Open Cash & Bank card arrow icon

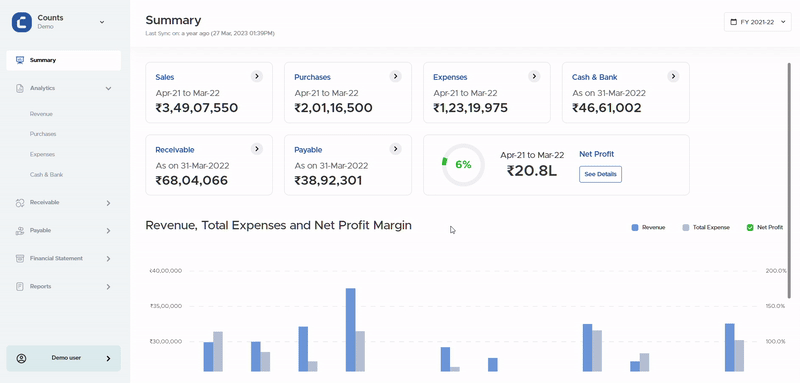[x=673, y=76]
